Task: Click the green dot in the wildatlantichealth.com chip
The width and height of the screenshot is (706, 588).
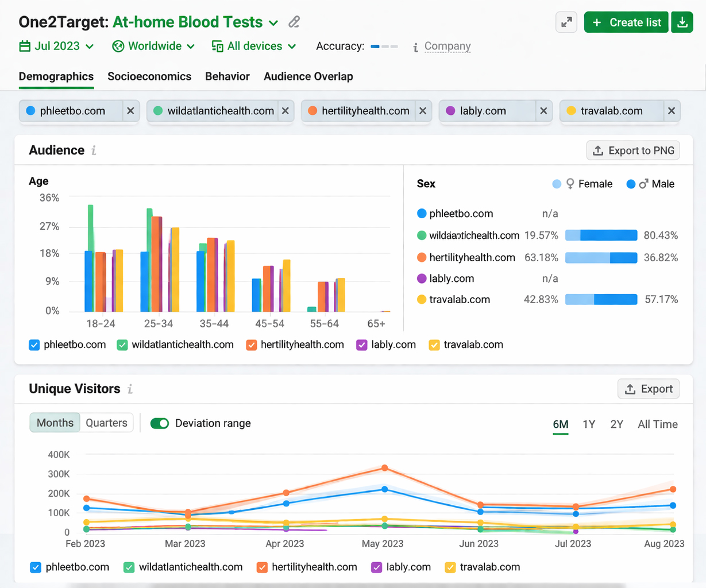Action: (158, 111)
